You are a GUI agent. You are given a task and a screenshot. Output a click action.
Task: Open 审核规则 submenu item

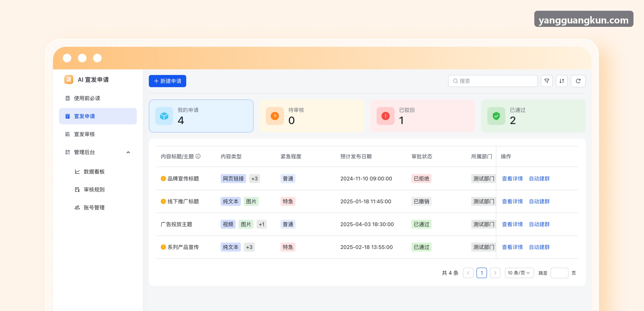98,190
